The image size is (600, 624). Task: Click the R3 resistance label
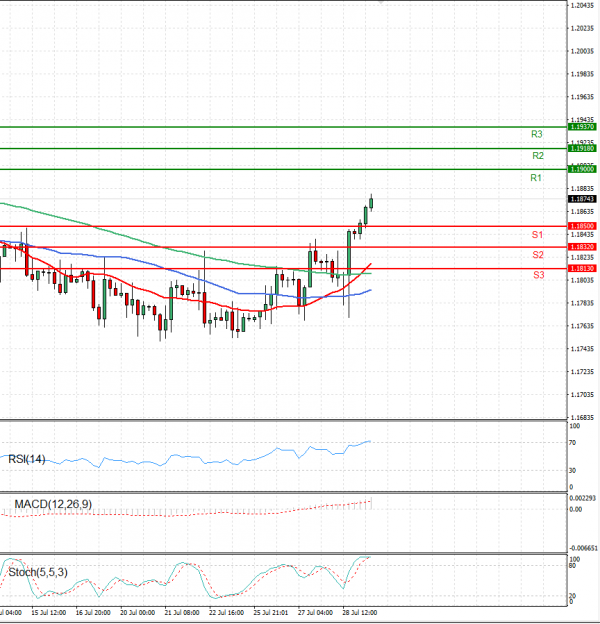[x=537, y=134]
